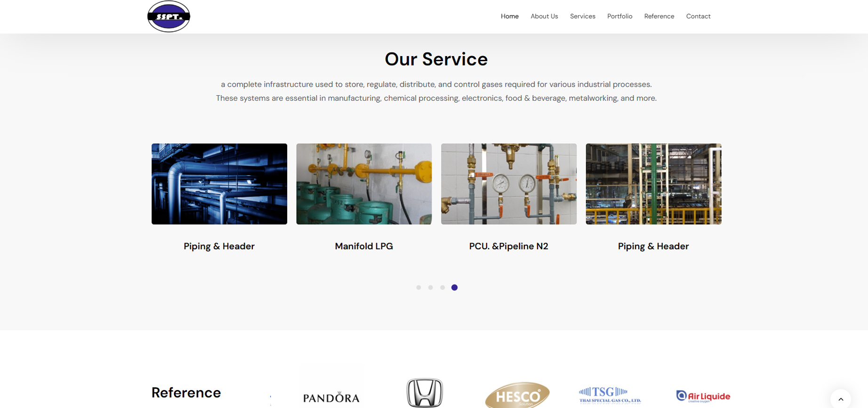Open the Home menu item
This screenshot has width=868, height=408.
pos(509,16)
